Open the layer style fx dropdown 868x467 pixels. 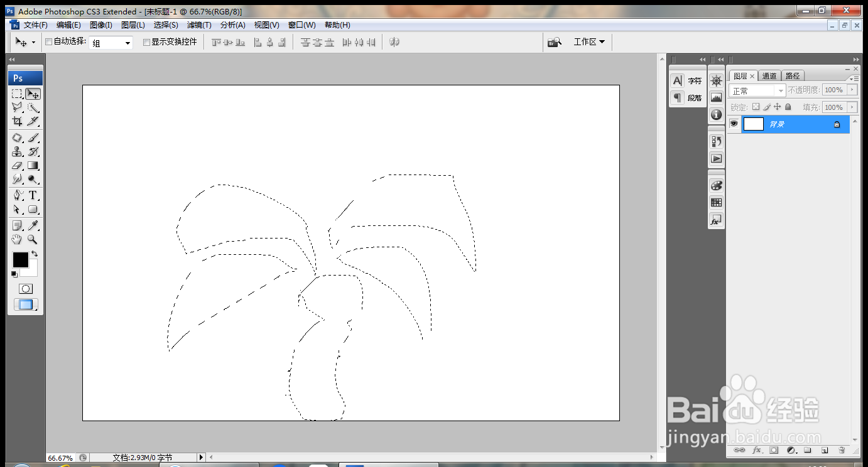point(757,450)
